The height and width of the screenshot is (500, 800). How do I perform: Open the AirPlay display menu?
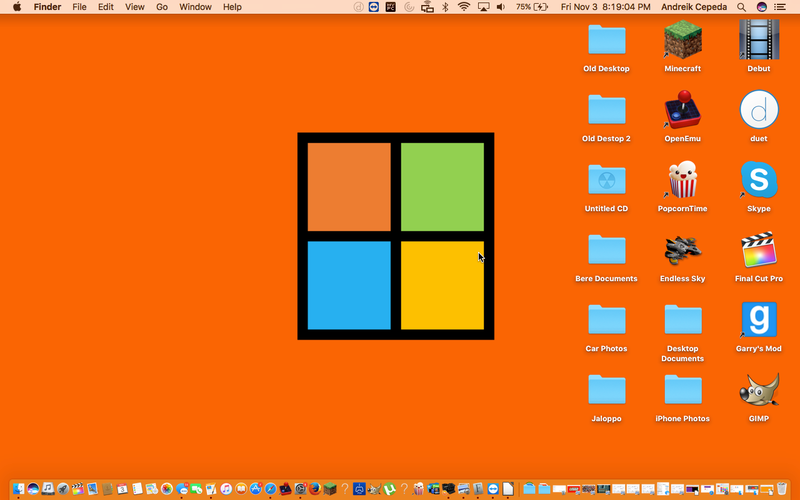pos(483,7)
